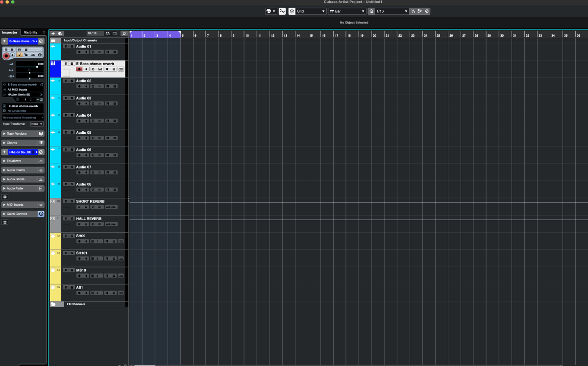Click the Inspector panel setup menu icon

(x=44, y=32)
